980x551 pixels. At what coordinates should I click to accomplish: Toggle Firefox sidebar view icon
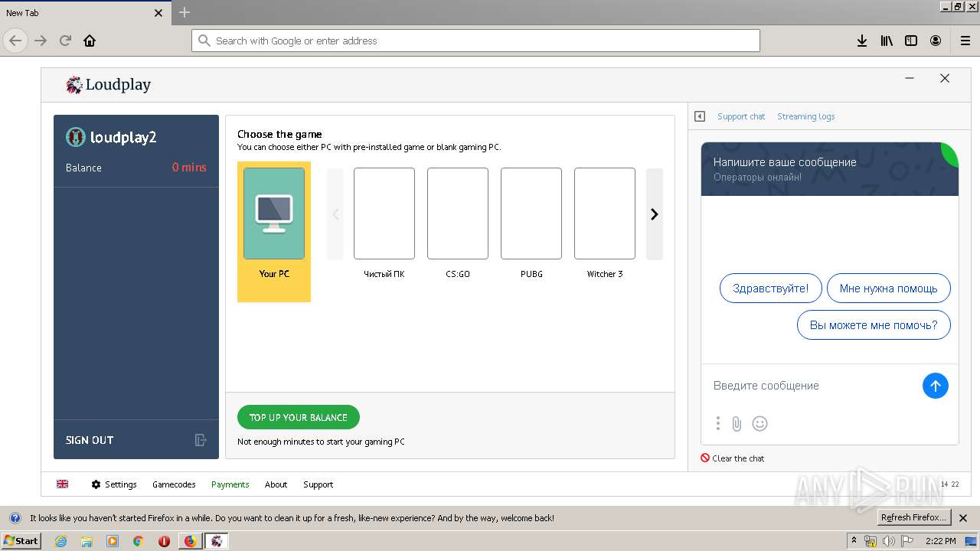pos(911,41)
